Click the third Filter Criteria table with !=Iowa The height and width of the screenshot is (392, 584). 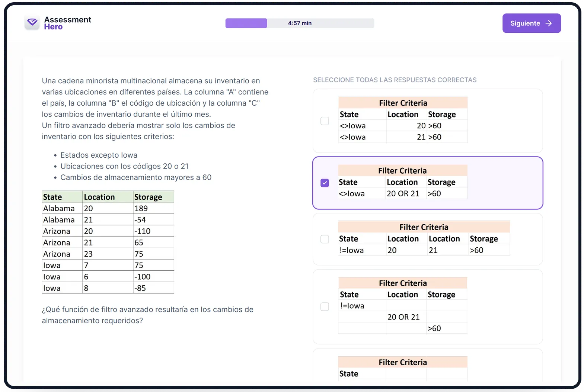424,238
